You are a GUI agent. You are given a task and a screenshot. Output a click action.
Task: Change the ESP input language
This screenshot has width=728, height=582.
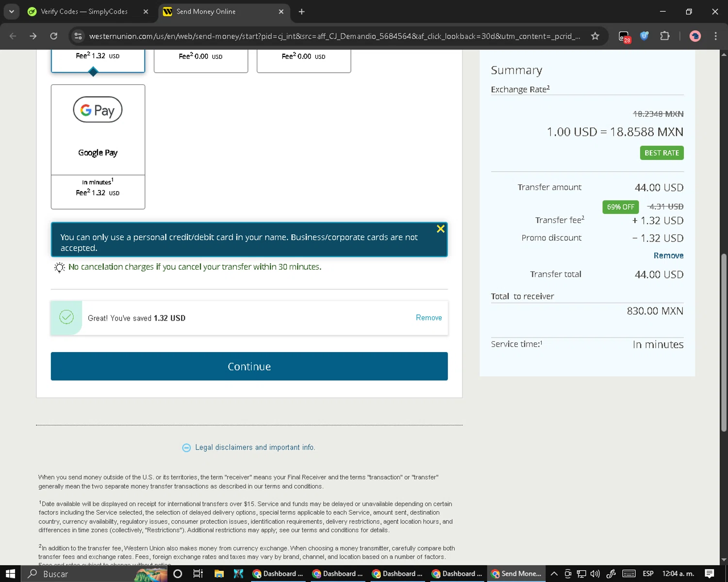pos(648,574)
